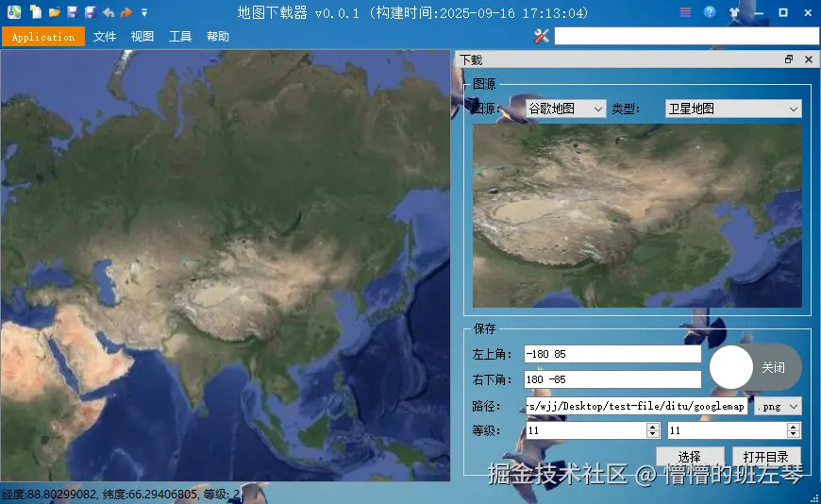821x504 pixels.
Task: Increase the second 等级 spinner value
Action: coord(794,427)
